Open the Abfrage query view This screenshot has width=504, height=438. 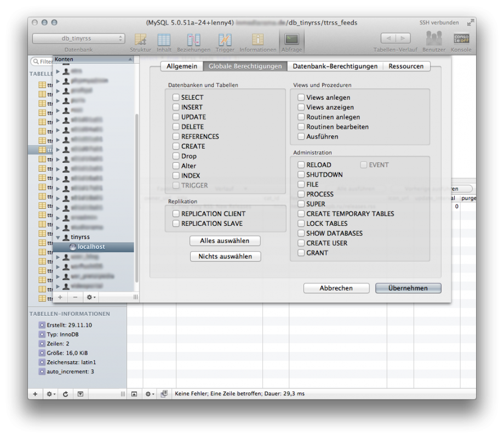[291, 42]
